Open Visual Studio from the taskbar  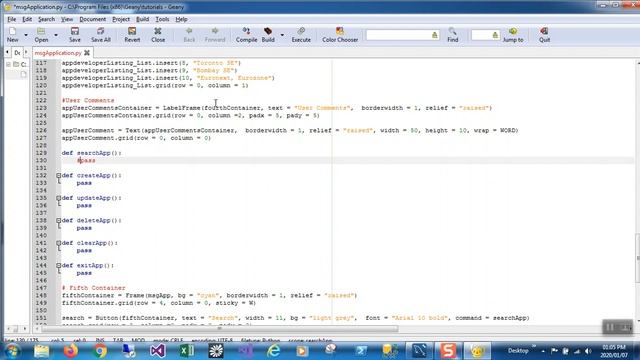(x=158, y=351)
